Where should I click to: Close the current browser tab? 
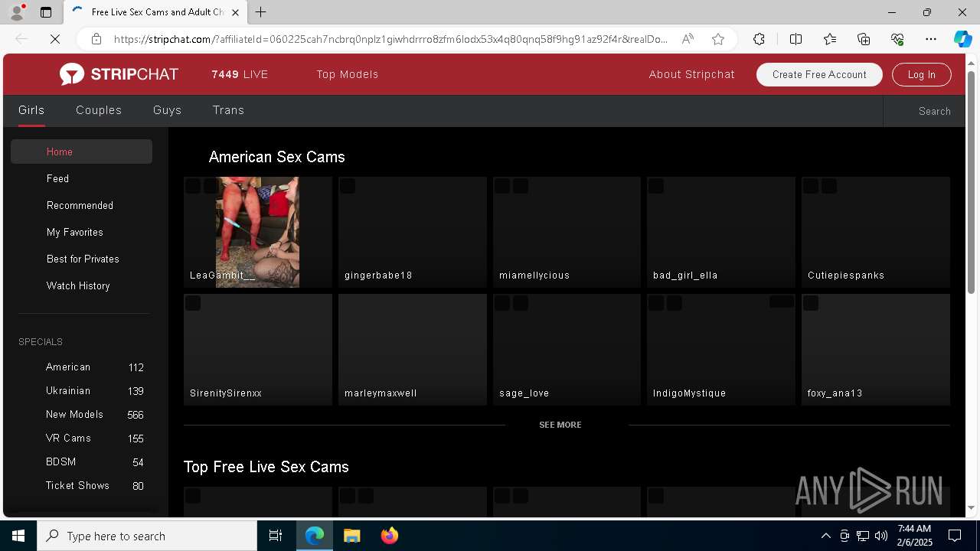(235, 12)
